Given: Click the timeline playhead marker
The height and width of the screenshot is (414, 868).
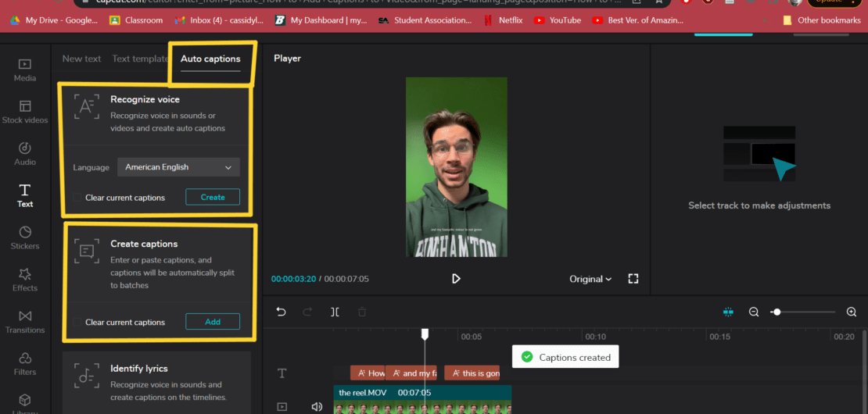Looking at the screenshot, I should click(x=425, y=334).
